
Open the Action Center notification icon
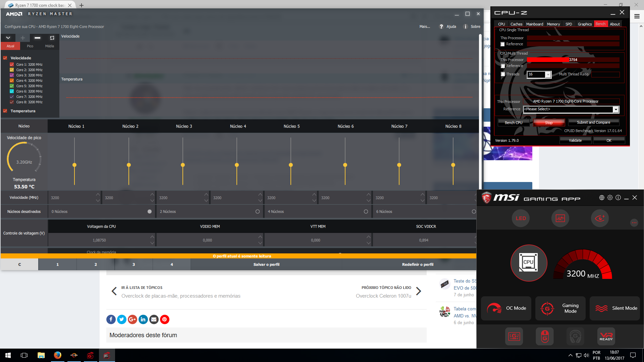pyautogui.click(x=633, y=355)
